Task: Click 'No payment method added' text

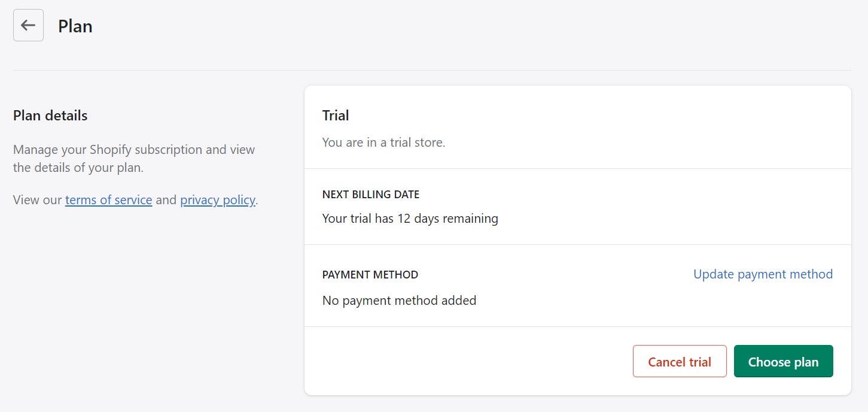Action: (399, 300)
